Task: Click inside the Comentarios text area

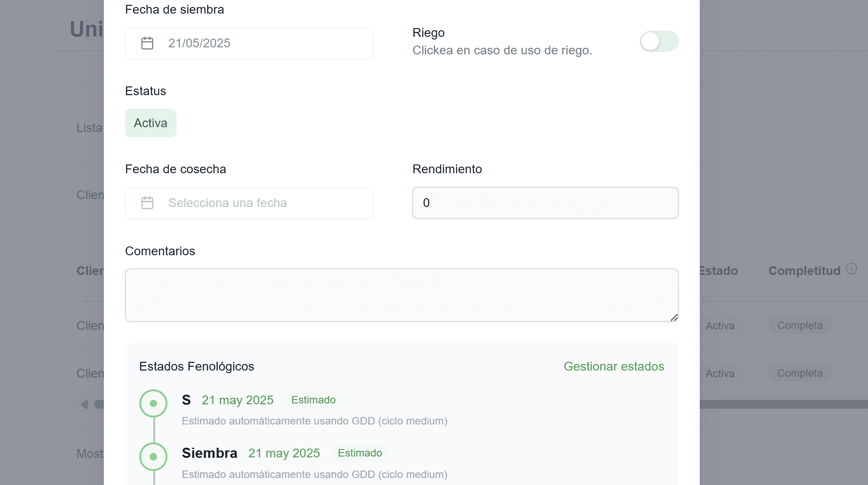Action: 401,295
